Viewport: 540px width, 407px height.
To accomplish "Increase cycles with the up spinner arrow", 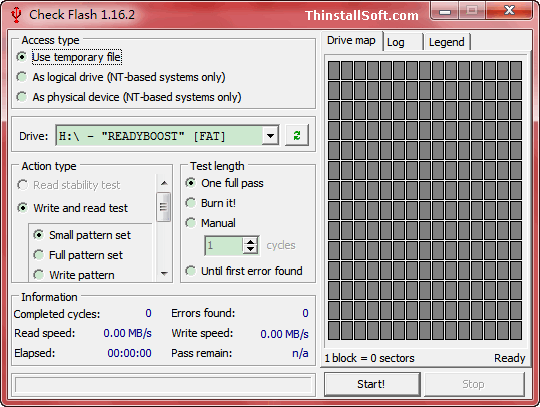I will (x=250, y=241).
